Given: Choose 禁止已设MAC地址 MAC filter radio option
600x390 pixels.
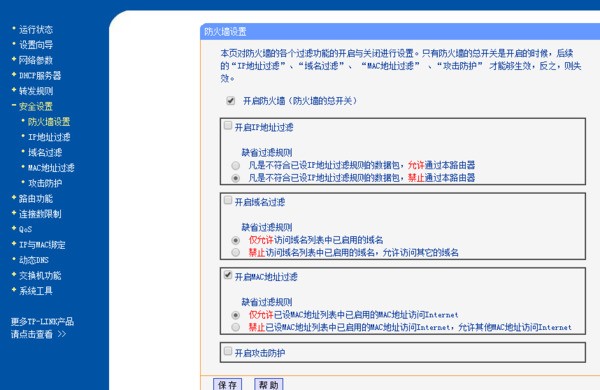Looking at the screenshot, I should pyautogui.click(x=236, y=327).
